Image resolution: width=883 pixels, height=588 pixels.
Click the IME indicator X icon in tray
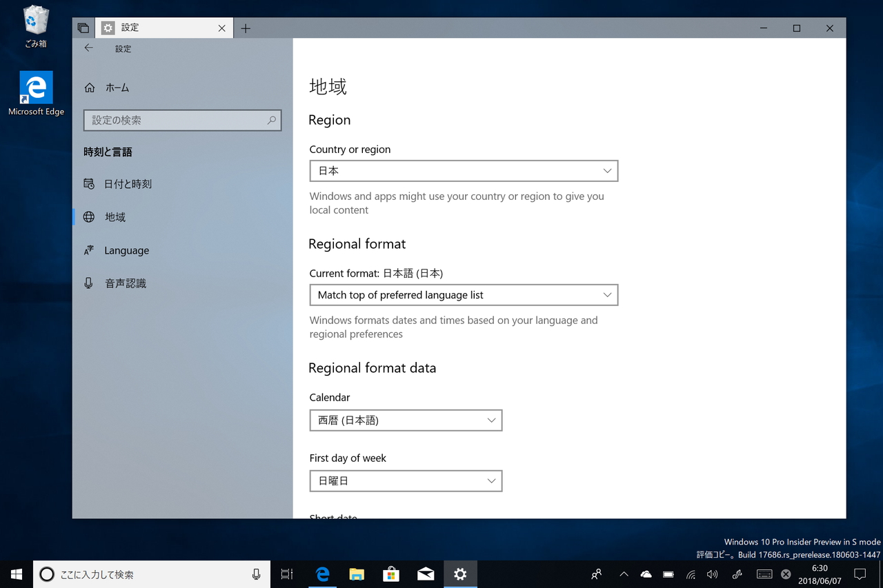pos(786,574)
